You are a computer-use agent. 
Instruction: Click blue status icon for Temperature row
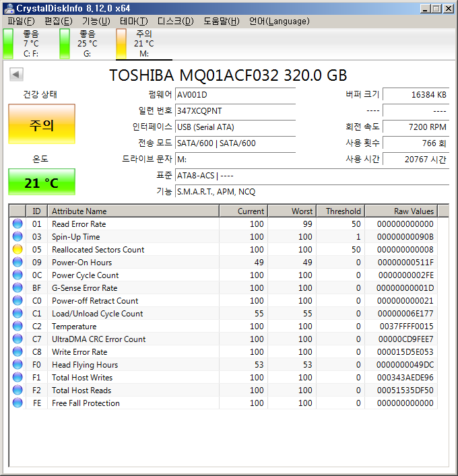(18, 327)
